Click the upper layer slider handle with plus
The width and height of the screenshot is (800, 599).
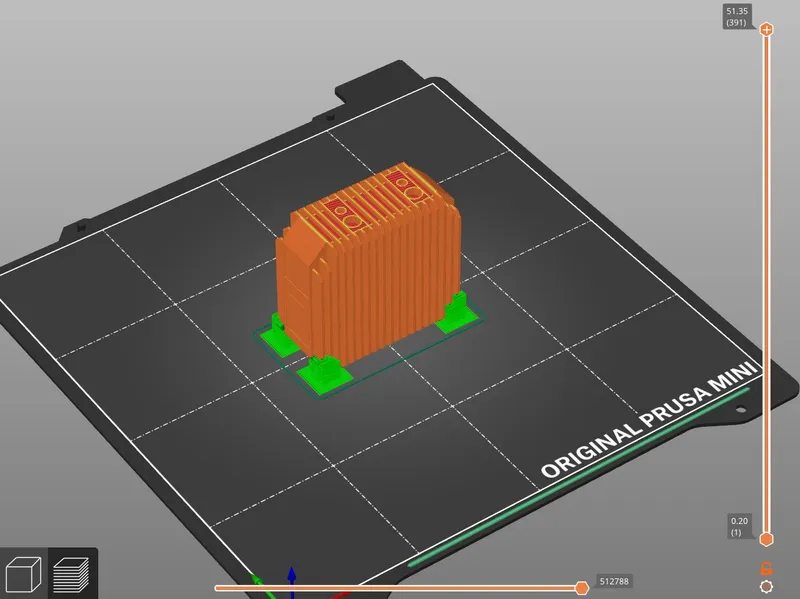[x=766, y=30]
